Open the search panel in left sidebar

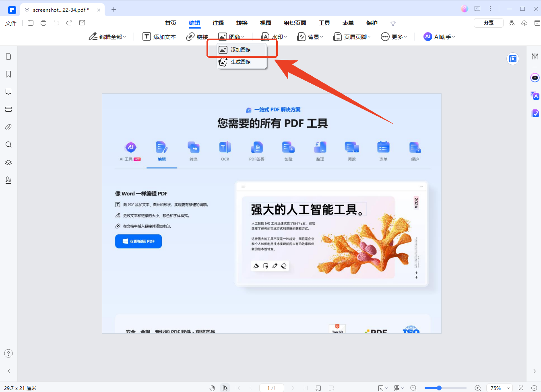[8, 144]
